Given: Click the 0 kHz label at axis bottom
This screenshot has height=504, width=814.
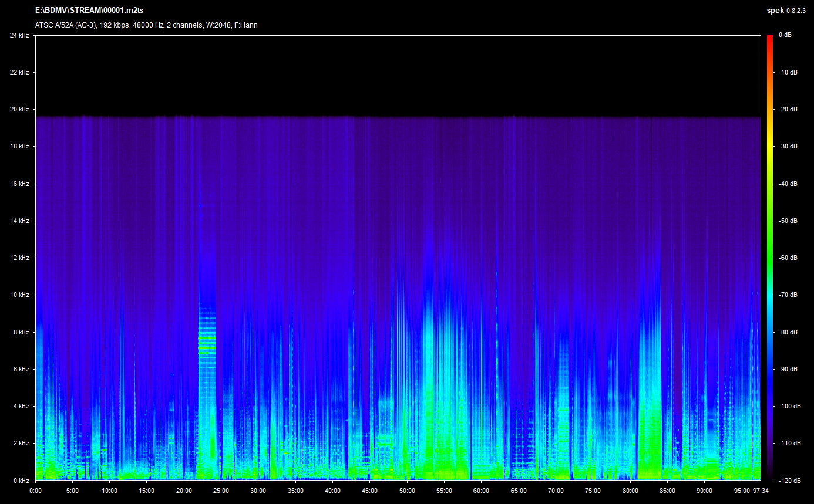Looking at the screenshot, I should (x=21, y=480).
